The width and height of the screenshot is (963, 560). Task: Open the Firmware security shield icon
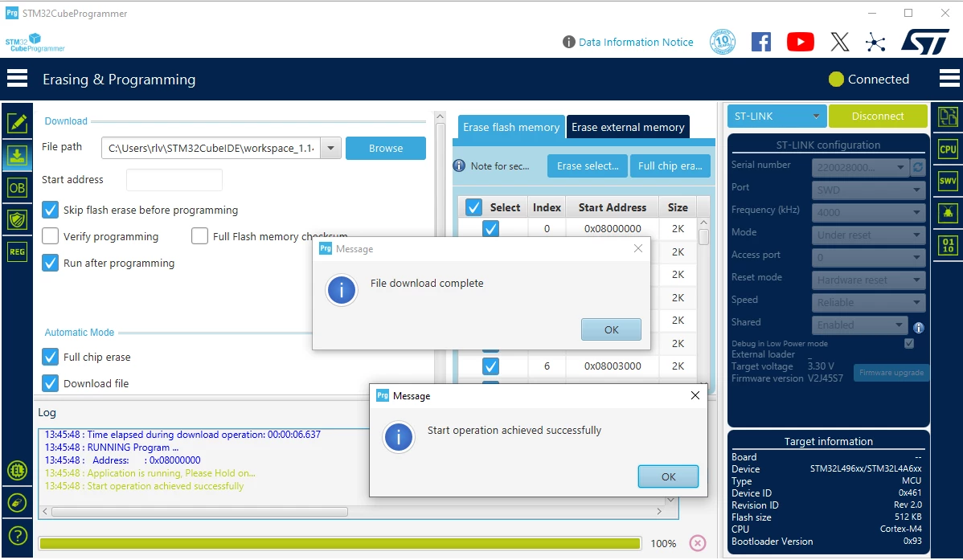tap(17, 220)
